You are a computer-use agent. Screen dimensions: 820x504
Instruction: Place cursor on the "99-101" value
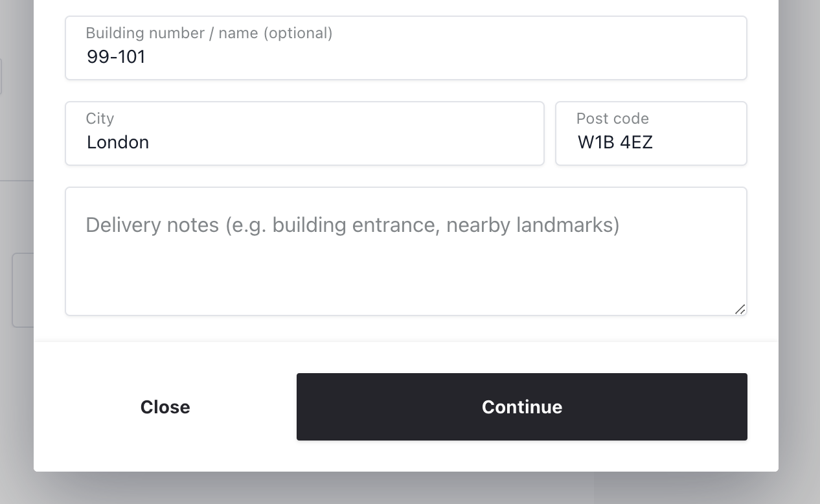tap(116, 57)
